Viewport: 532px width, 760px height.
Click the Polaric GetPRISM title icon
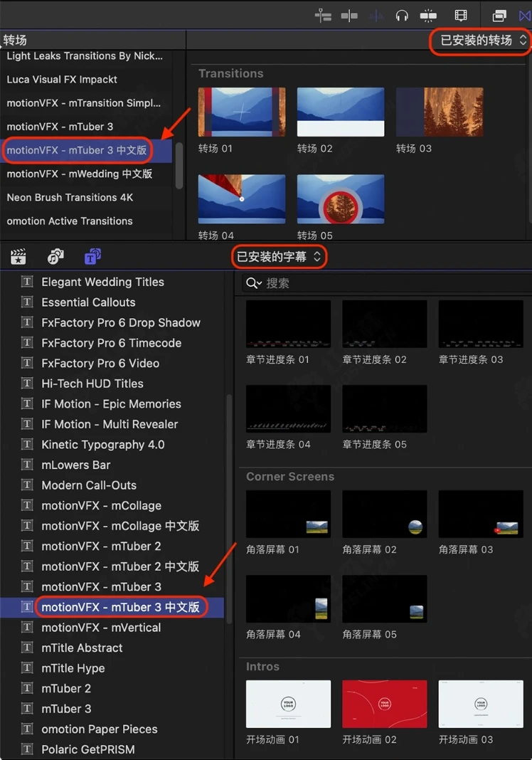pyautogui.click(x=27, y=749)
